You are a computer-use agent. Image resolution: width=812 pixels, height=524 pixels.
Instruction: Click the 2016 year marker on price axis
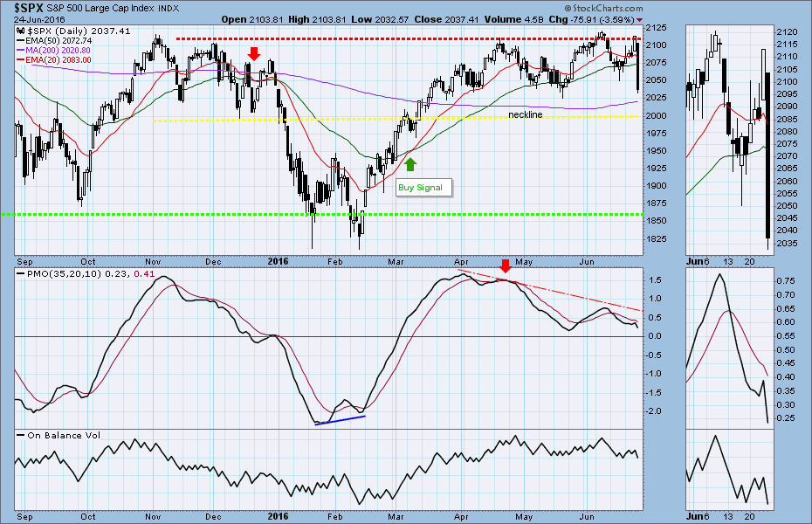278,260
